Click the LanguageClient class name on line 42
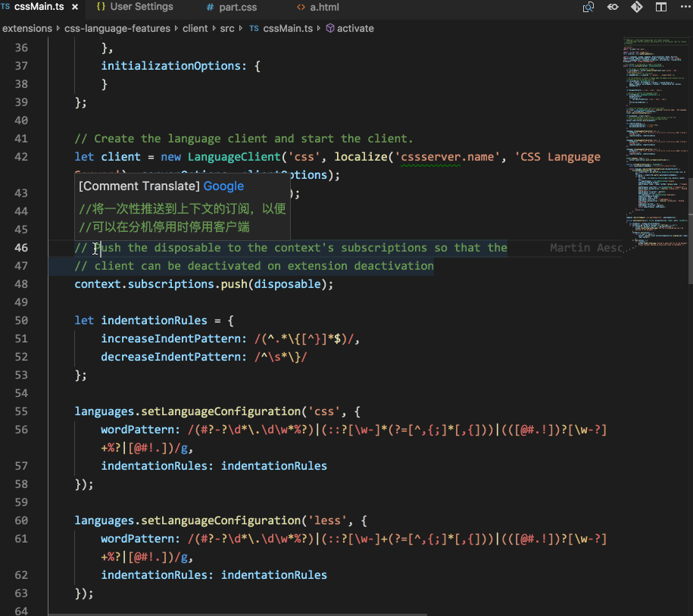693x616 pixels. [234, 157]
